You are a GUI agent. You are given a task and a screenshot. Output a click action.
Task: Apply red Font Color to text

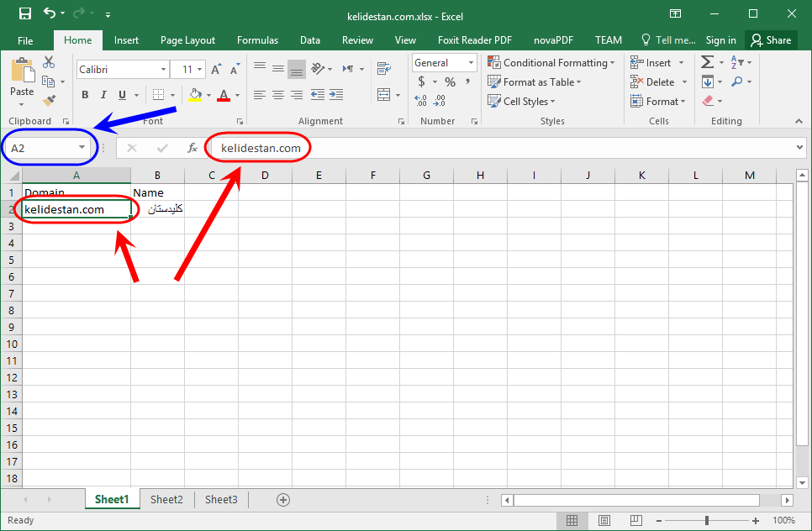pyautogui.click(x=224, y=95)
